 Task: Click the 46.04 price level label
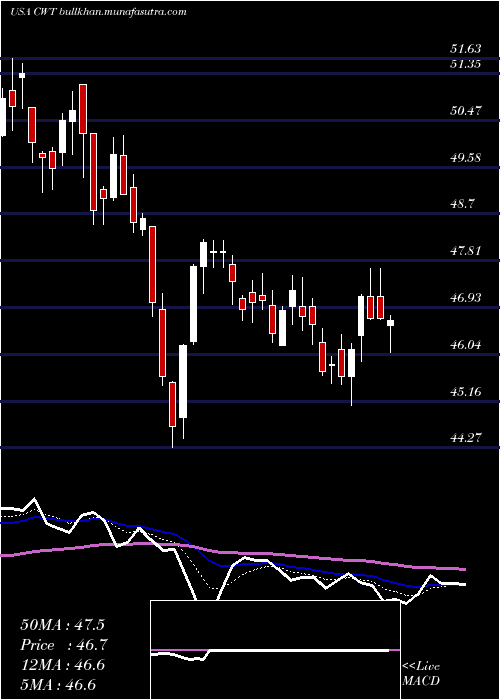(466, 345)
